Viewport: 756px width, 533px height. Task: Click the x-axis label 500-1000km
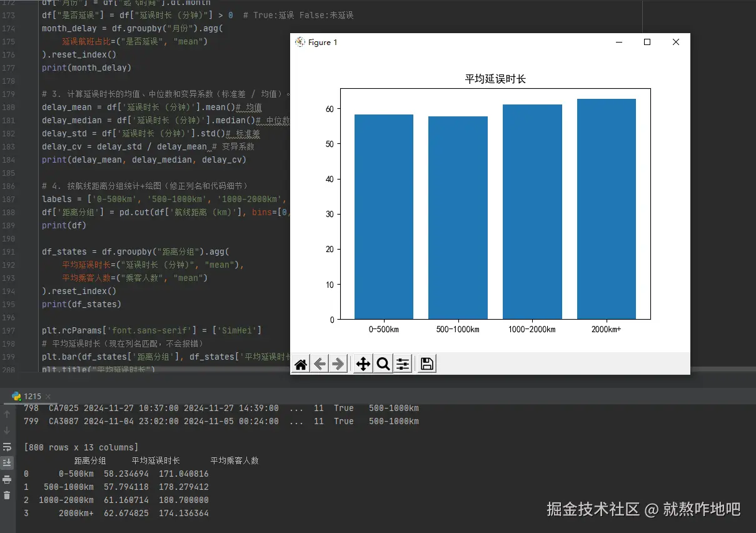458,329
